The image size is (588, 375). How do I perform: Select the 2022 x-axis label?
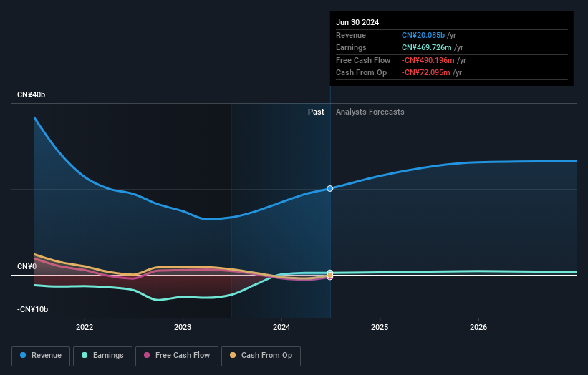85,327
